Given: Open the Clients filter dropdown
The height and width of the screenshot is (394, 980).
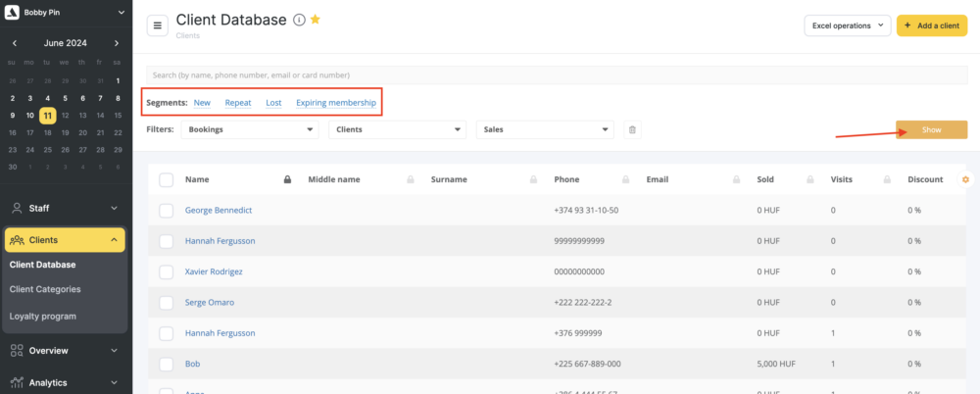Looking at the screenshot, I should click(x=398, y=129).
